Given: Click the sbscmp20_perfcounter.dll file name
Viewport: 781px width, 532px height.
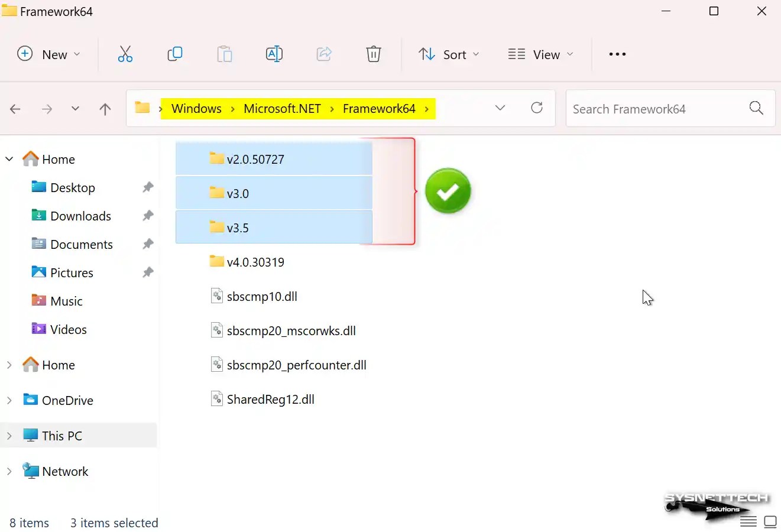Looking at the screenshot, I should pos(297,365).
